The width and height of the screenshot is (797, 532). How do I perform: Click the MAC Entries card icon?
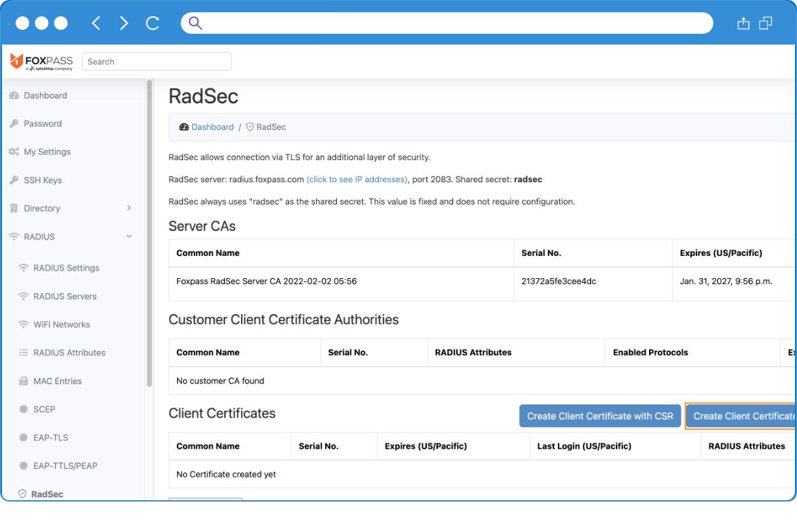tap(22, 381)
